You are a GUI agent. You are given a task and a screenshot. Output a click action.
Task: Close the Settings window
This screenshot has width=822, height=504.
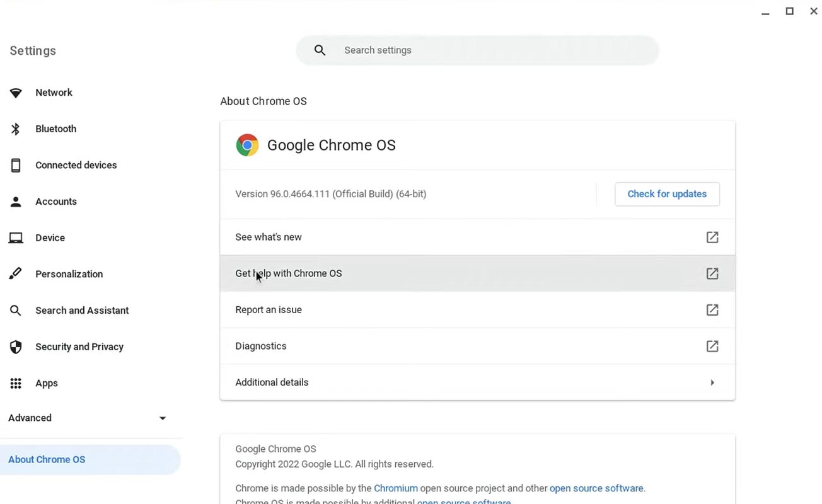coord(814,11)
